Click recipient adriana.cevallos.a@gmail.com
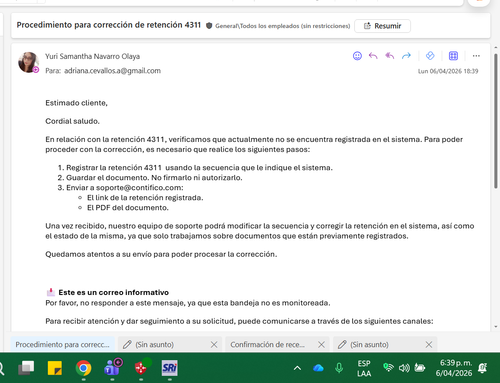The width and height of the screenshot is (500, 383). point(112,71)
